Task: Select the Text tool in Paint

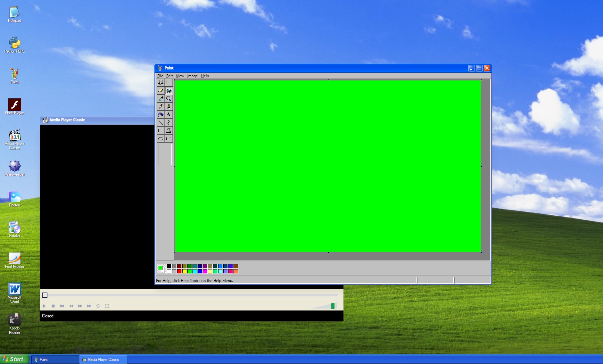Action: point(169,114)
